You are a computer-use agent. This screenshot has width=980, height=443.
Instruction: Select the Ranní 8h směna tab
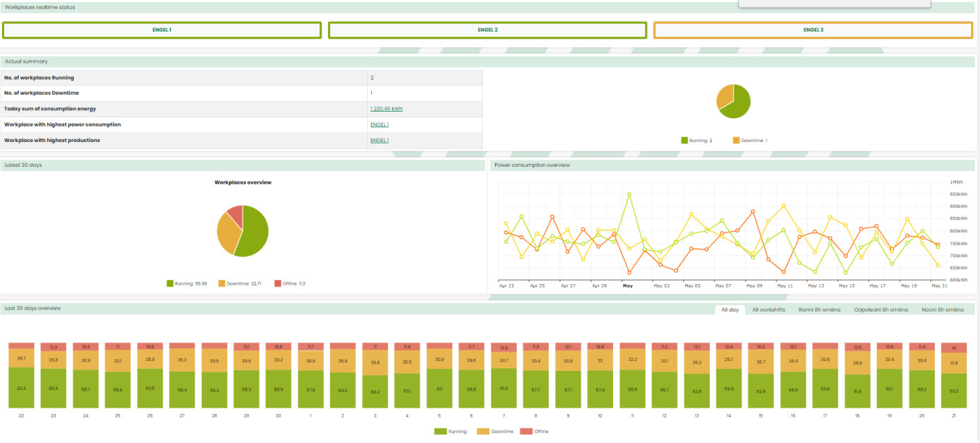point(819,309)
